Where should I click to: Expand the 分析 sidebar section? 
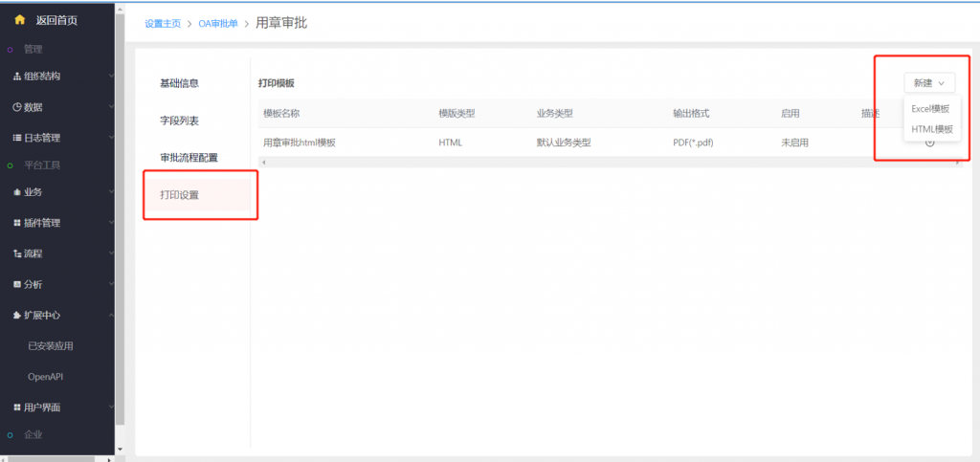(x=59, y=284)
